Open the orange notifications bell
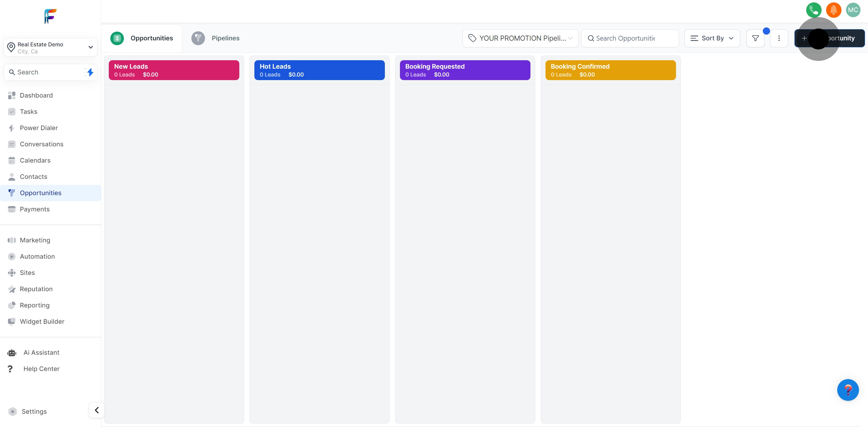This screenshot has height=427, width=868. pyautogui.click(x=833, y=10)
